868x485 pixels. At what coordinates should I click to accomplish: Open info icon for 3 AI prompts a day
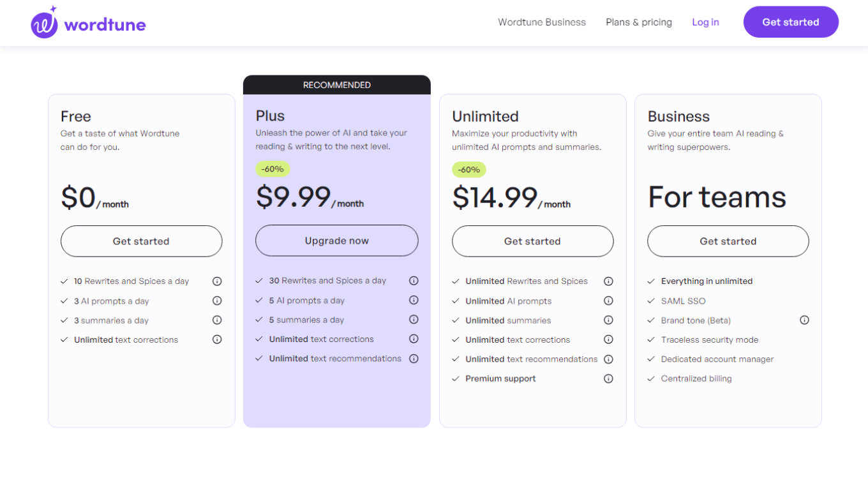pos(217,301)
